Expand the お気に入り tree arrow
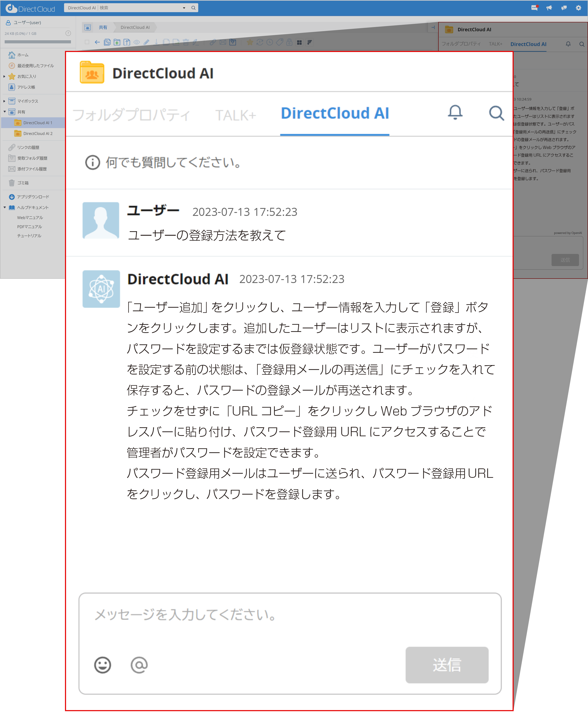The image size is (588, 712). (x=4, y=77)
